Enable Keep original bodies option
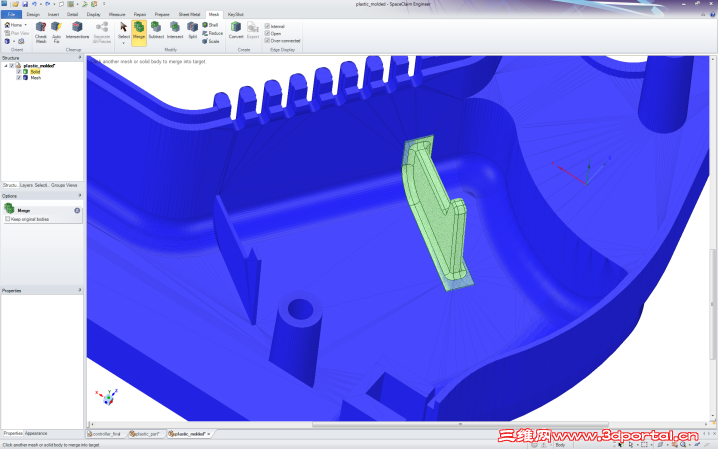Screen dimensions: 718x449 pos(7,219)
